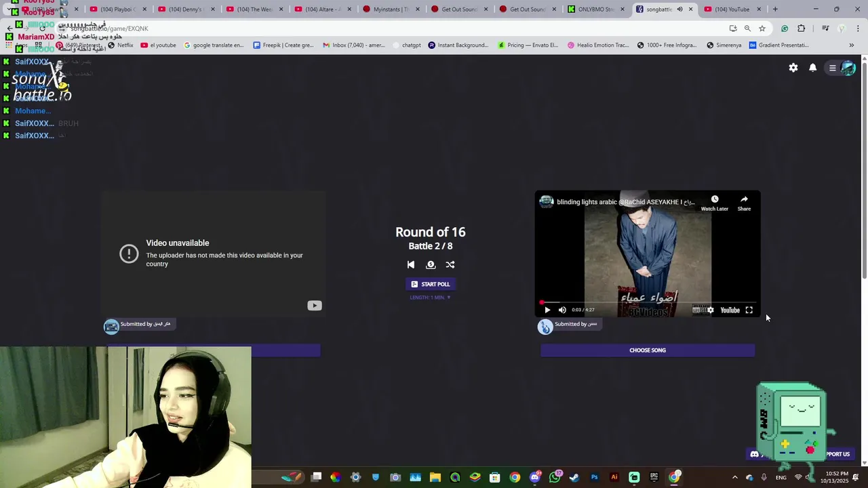Open Photoshop from the taskbar
Viewport: 868px width, 488px height.
coord(595,477)
